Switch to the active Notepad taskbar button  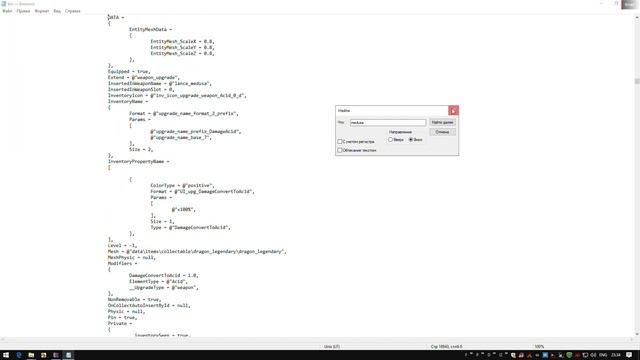click(x=68, y=355)
